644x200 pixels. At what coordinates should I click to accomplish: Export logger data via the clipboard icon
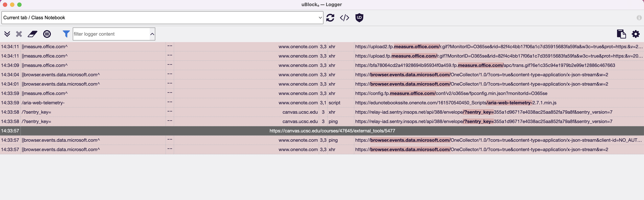(622, 34)
